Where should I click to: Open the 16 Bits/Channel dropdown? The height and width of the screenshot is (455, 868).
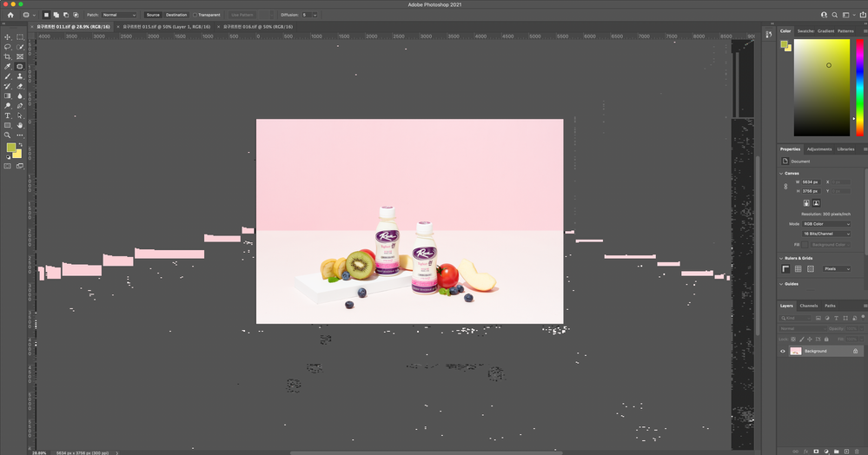[x=826, y=234]
